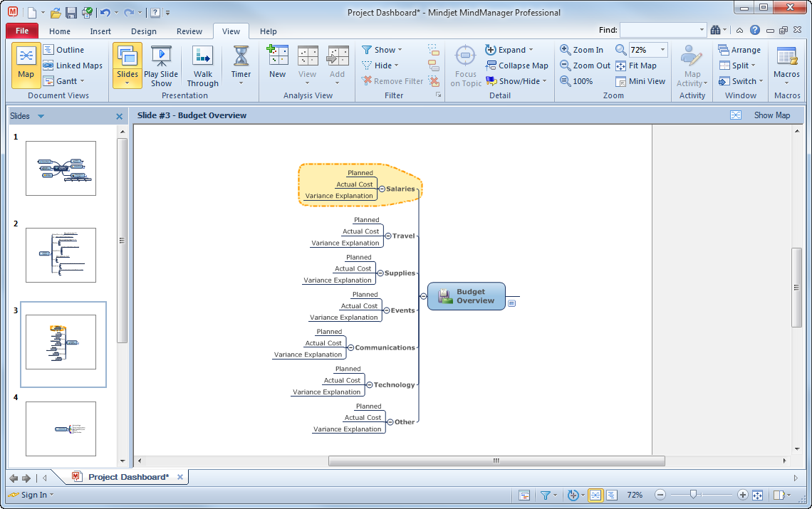Switch to the Review ribbon tab
This screenshot has height=509, width=812.
pos(189,31)
